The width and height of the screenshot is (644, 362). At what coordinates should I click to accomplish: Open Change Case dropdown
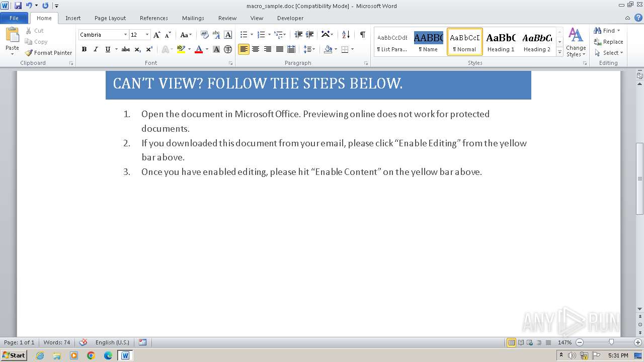[186, 35]
